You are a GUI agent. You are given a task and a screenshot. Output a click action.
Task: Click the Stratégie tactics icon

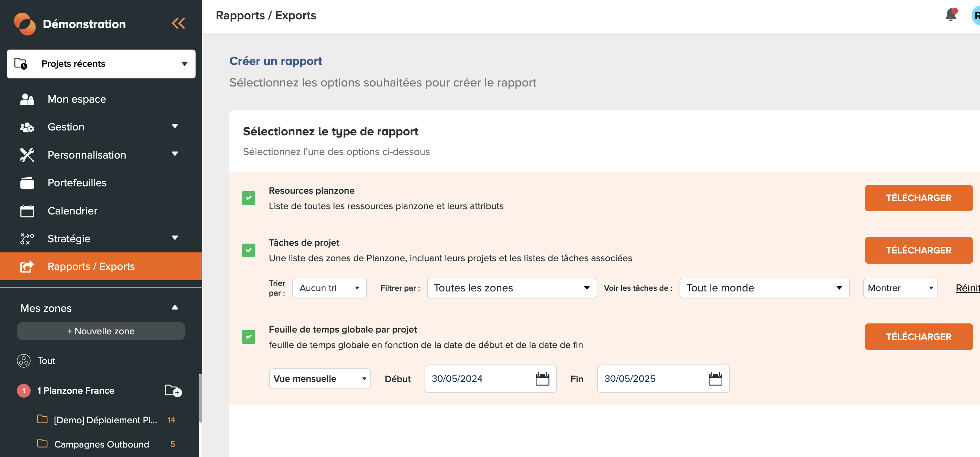(x=27, y=239)
